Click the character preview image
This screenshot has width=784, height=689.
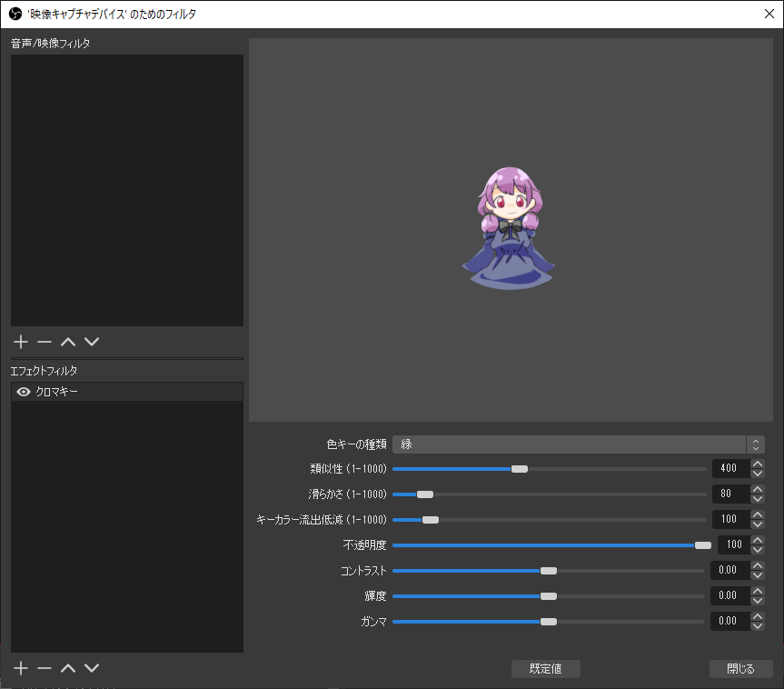[x=509, y=228]
